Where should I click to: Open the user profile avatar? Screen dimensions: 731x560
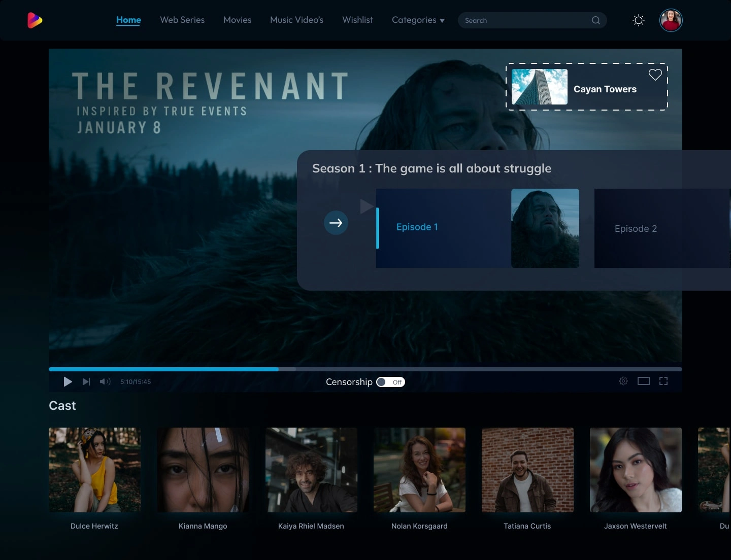tap(671, 20)
